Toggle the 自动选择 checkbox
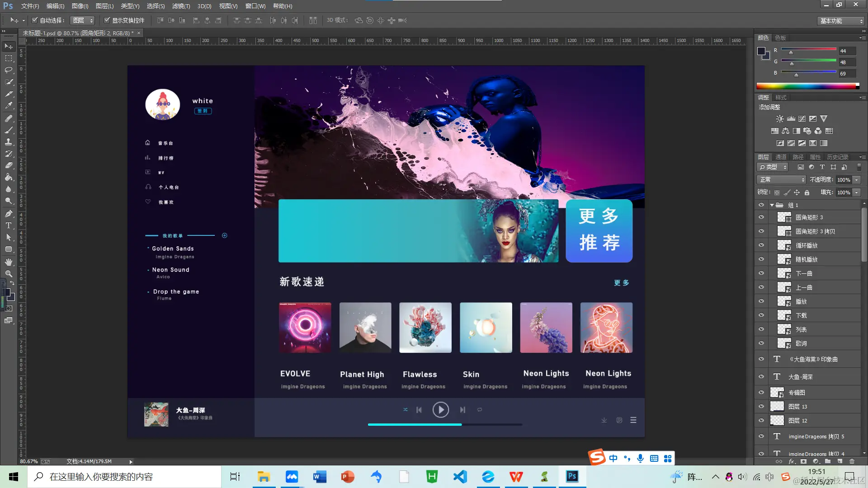The height and width of the screenshot is (488, 868). click(x=34, y=20)
